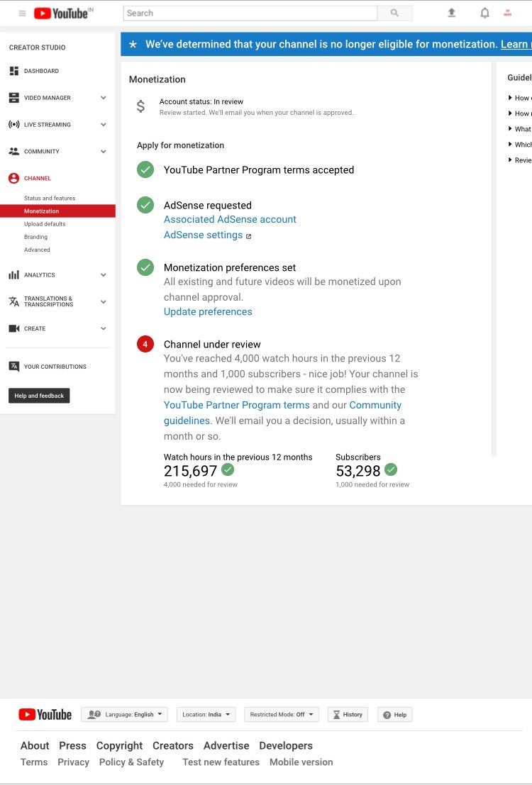Click Test new features link
The image size is (532, 785).
coord(221,762)
